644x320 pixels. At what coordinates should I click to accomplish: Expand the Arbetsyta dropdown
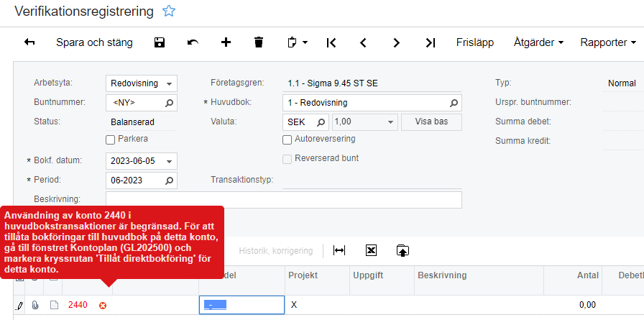tap(169, 83)
